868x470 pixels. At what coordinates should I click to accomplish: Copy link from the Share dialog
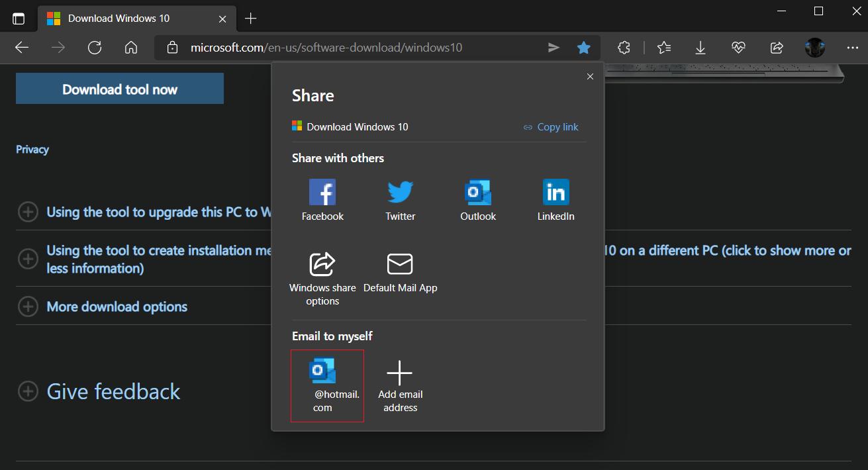point(551,127)
